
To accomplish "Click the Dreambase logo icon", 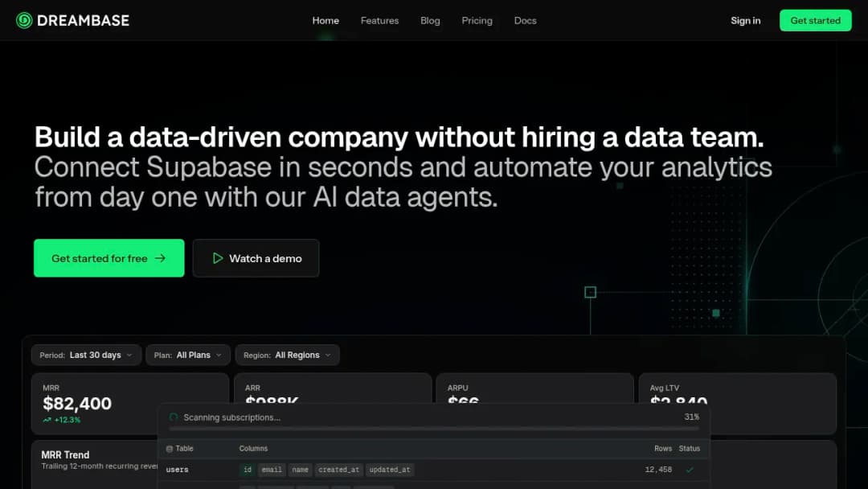I will 24,20.
